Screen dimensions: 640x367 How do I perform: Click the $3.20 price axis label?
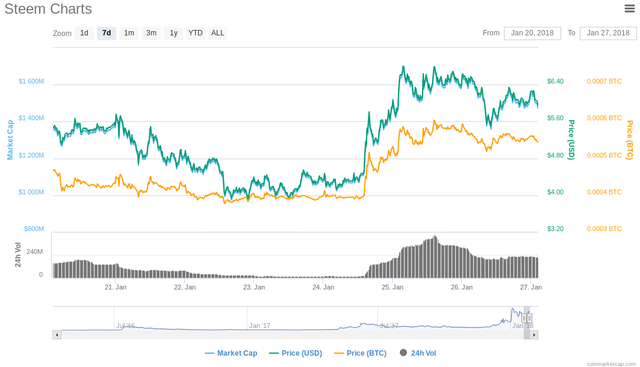[x=555, y=229]
